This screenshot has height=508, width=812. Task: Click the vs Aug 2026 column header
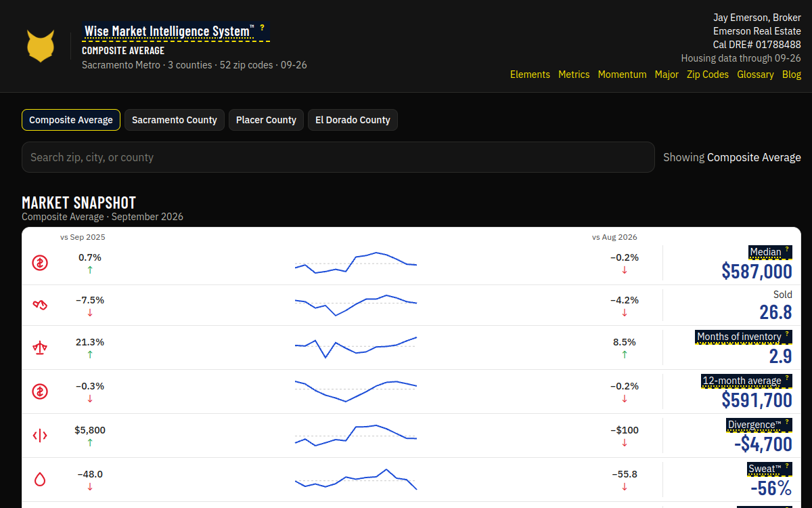614,237
